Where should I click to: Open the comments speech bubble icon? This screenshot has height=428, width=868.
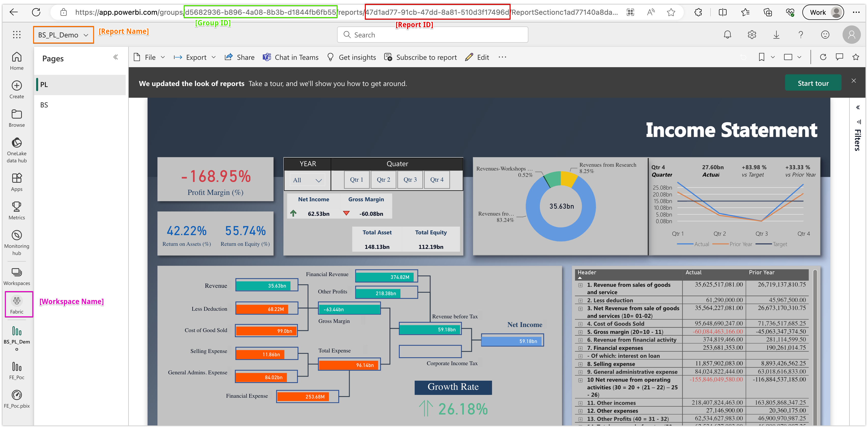coord(839,57)
